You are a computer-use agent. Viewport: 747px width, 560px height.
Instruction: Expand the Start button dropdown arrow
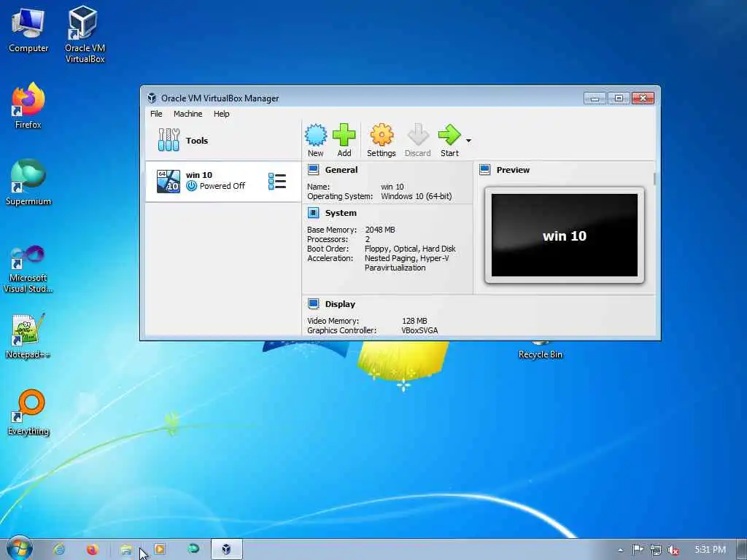pos(468,141)
